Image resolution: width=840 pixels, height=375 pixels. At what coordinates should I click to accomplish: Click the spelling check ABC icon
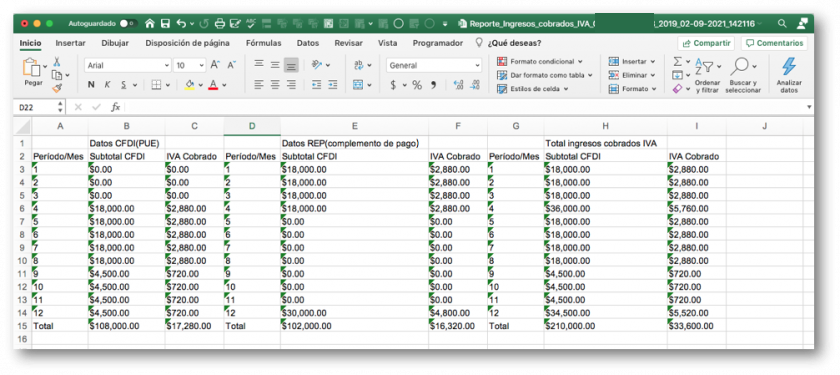[251, 23]
